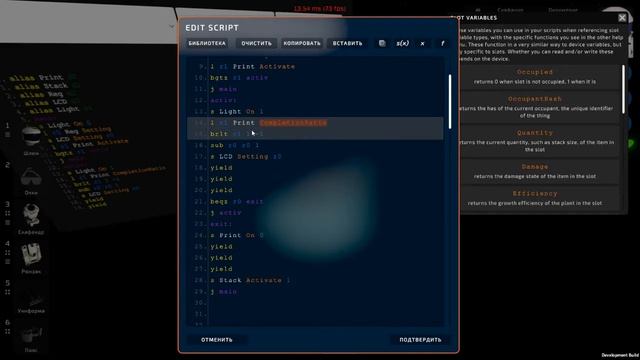The image size is (640, 360).
Task: Click the small square icon beside Вставить
Action: [x=382, y=43]
